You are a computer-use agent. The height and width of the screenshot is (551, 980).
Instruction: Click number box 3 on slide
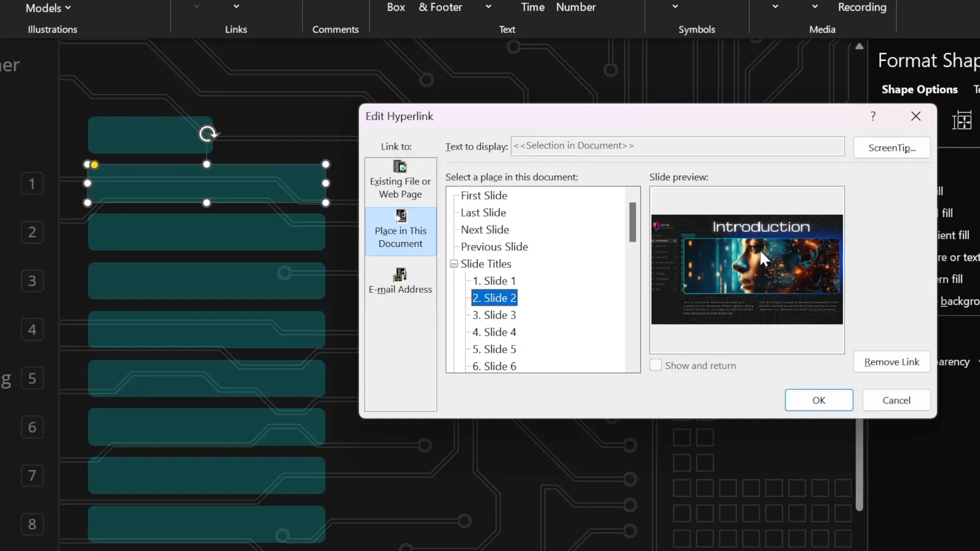point(32,281)
